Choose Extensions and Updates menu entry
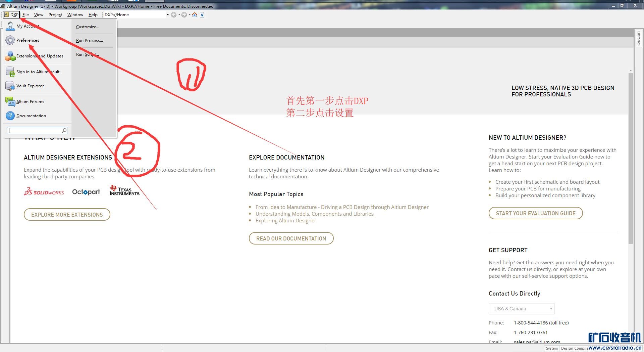This screenshot has width=644, height=352. [40, 56]
